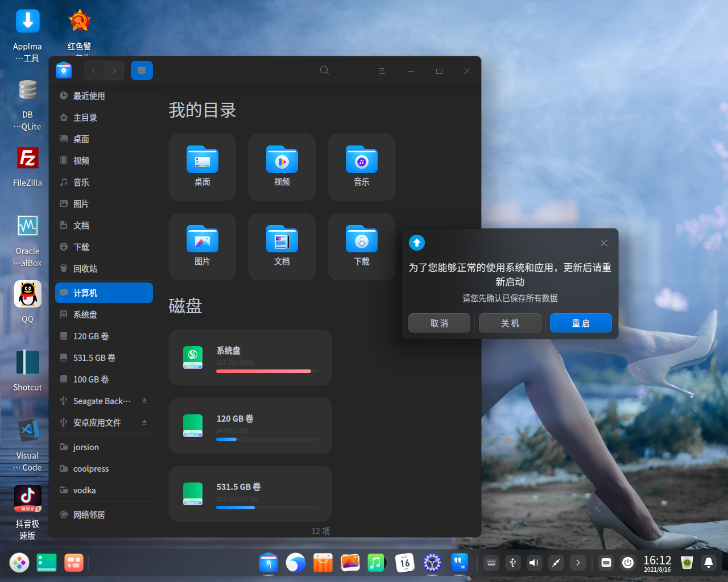The width and height of the screenshot is (728, 582).
Task: Open 主目录 from the sidebar
Action: 104,118
